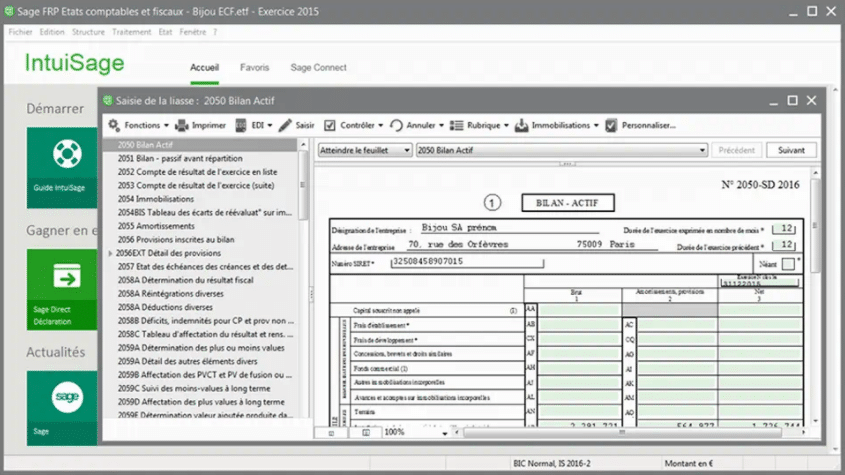Open the Annuler dropdown arrow
845x475 pixels.
(x=441, y=126)
